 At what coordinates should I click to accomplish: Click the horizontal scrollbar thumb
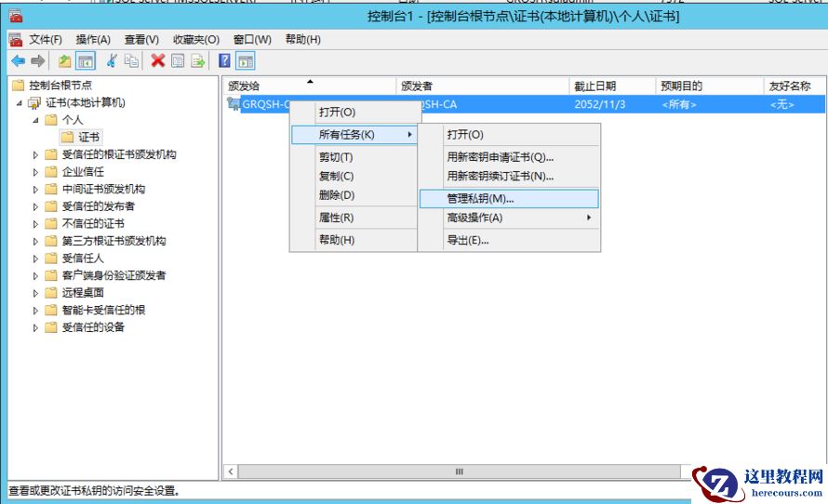point(460,471)
